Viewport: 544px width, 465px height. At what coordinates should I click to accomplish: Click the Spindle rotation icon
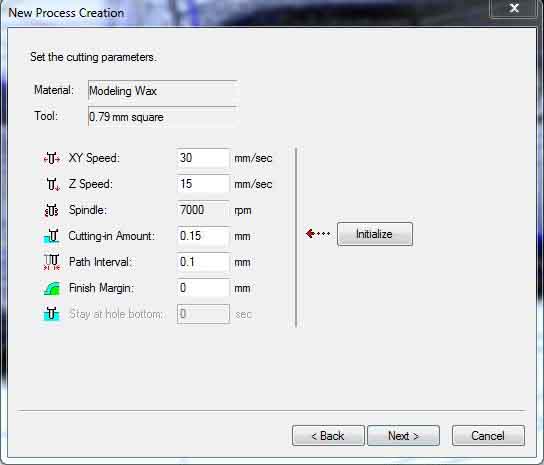tap(52, 210)
